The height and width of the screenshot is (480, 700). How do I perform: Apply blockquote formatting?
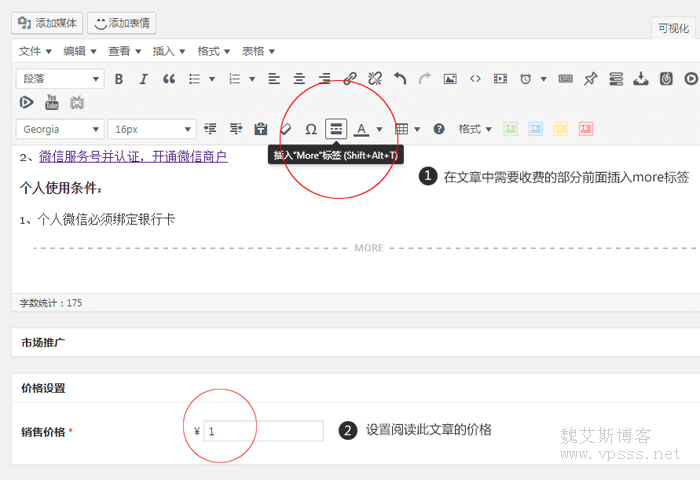pos(169,78)
